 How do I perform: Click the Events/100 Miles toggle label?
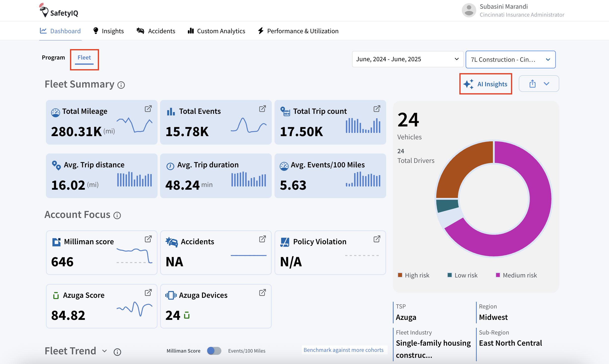(247, 351)
